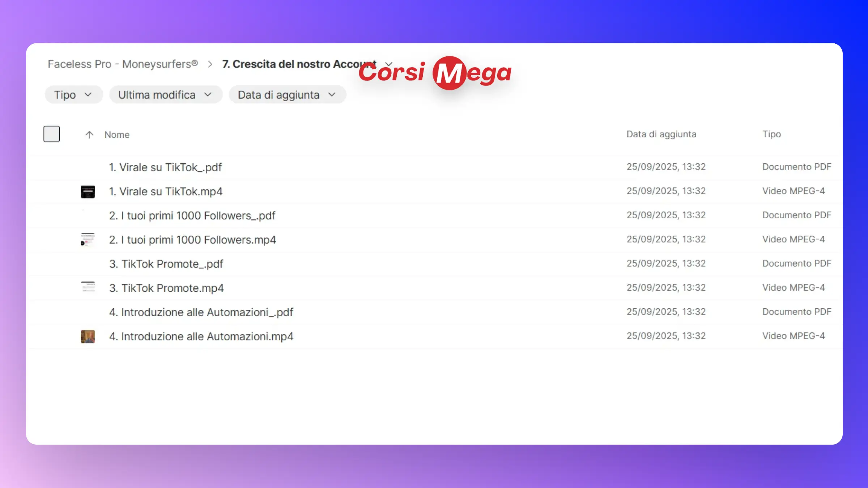Toggle the select-all checkbox in the header

pyautogui.click(x=52, y=134)
